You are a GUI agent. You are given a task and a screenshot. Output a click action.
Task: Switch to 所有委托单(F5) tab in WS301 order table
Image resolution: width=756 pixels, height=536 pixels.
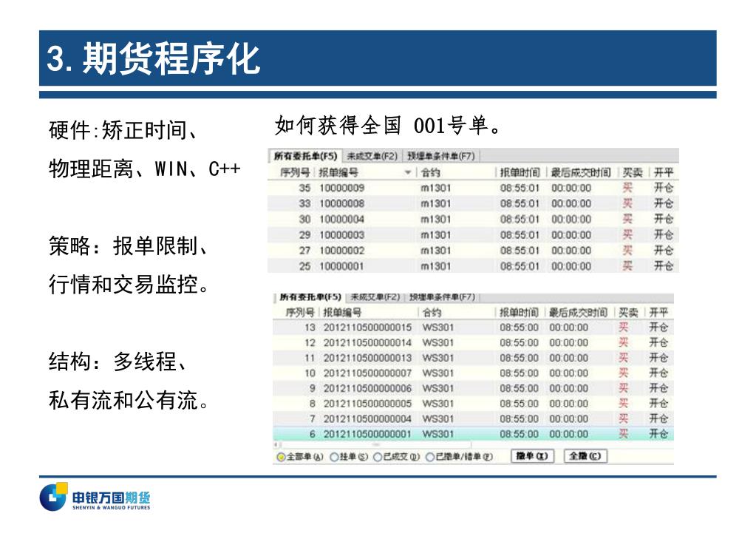tap(310, 296)
